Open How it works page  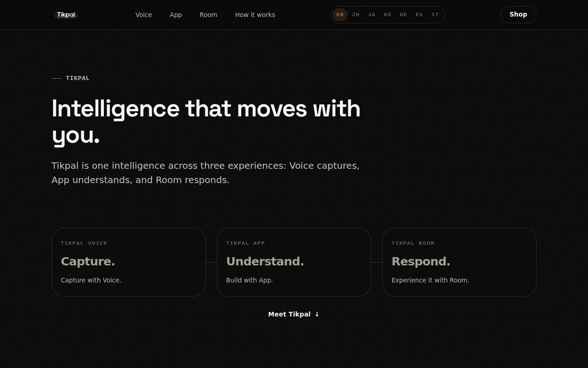(x=255, y=15)
